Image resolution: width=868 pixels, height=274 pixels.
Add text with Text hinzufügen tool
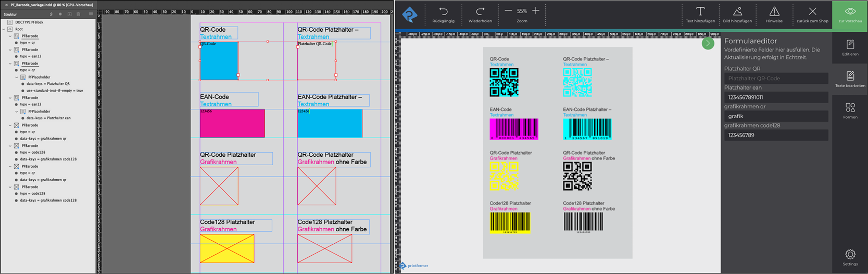point(700,11)
